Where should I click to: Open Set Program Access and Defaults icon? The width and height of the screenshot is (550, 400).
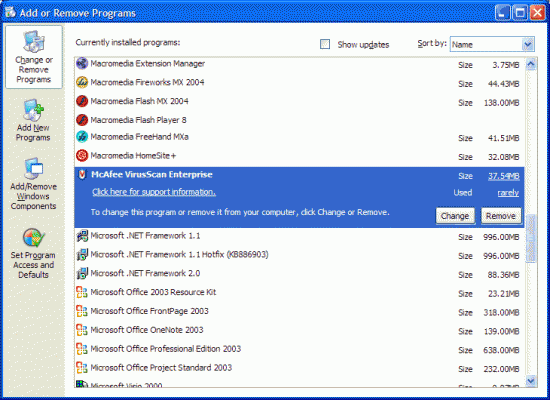33,238
